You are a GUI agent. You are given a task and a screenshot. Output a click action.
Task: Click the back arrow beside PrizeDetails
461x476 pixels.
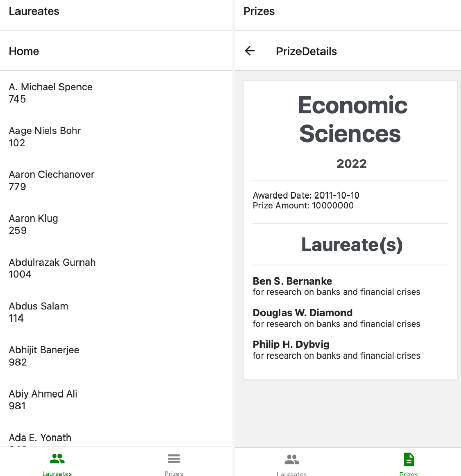250,51
